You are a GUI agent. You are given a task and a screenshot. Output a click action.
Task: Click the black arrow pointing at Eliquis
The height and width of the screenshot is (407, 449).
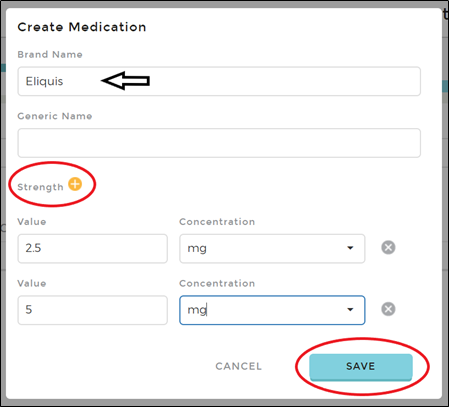(x=126, y=81)
